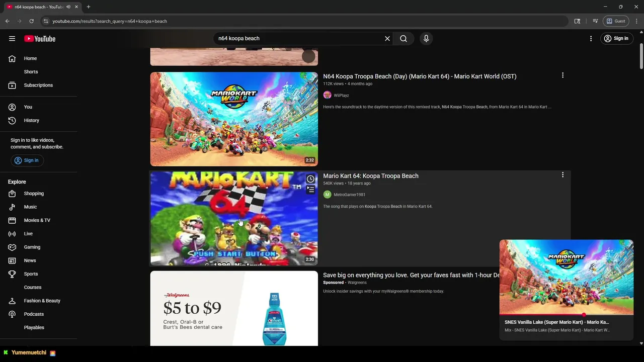Open Mario Kart 64: Koopa Troopa Beach title
This screenshot has width=644, height=362.
click(371, 176)
